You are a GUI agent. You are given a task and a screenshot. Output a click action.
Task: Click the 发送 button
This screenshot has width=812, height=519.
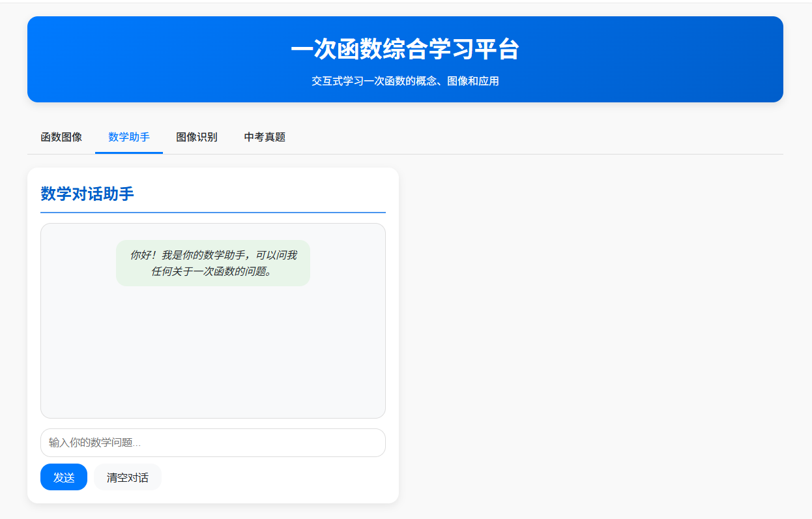tap(64, 477)
